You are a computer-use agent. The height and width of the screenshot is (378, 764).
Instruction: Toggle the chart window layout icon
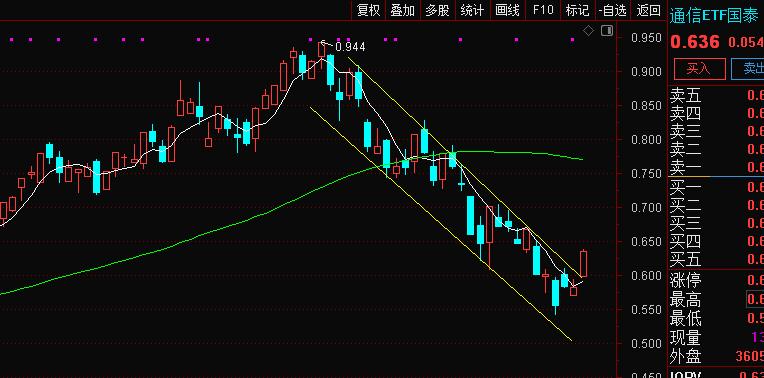coord(607,31)
